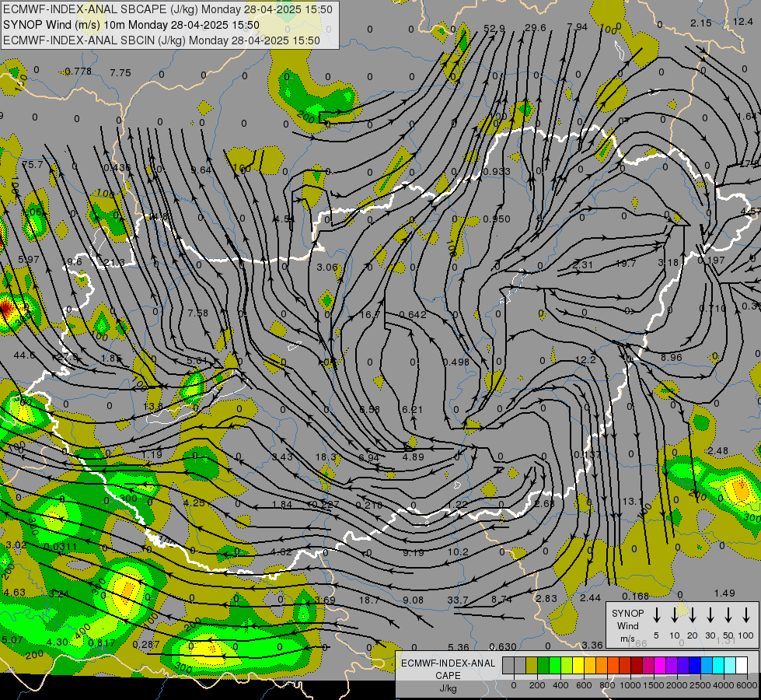The width and height of the screenshot is (761, 700).
Task: Select the 6000 tick label on the legend
Action: (746, 685)
